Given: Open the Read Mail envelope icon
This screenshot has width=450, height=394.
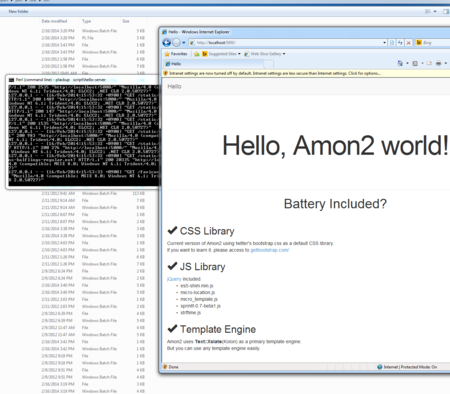Looking at the screenshot, I should click(429, 63).
